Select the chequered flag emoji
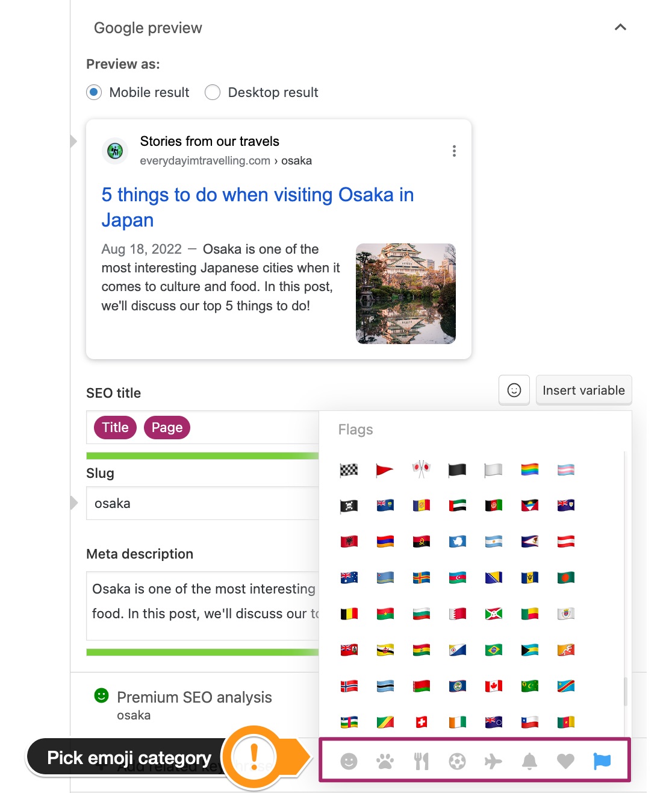Image resolution: width=672 pixels, height=793 pixels. tap(349, 470)
